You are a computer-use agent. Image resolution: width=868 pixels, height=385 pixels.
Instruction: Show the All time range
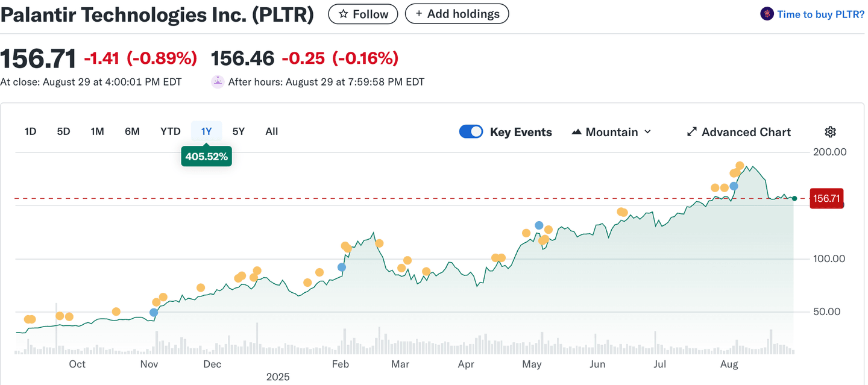(272, 131)
